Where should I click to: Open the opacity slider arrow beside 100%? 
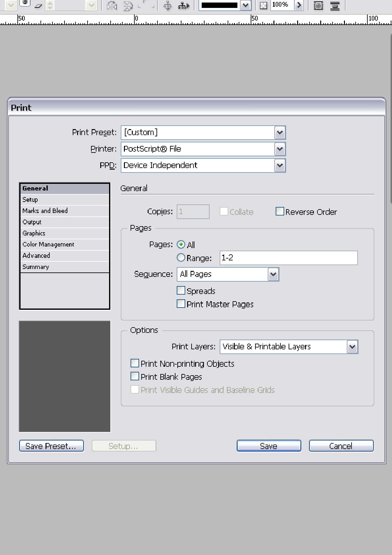point(299,5)
